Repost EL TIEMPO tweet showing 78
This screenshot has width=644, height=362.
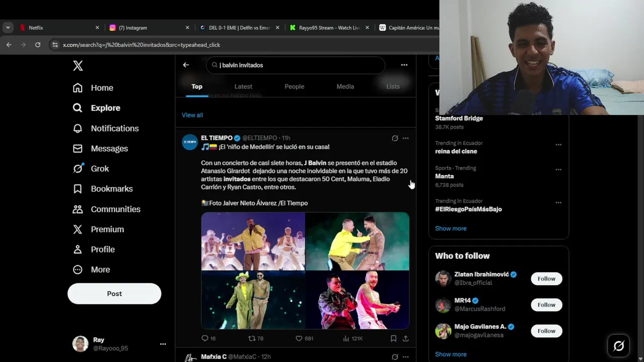pos(256,338)
